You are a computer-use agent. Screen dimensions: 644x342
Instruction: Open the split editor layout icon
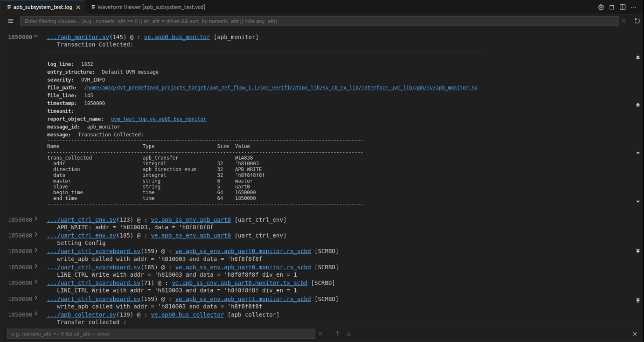coord(622,7)
